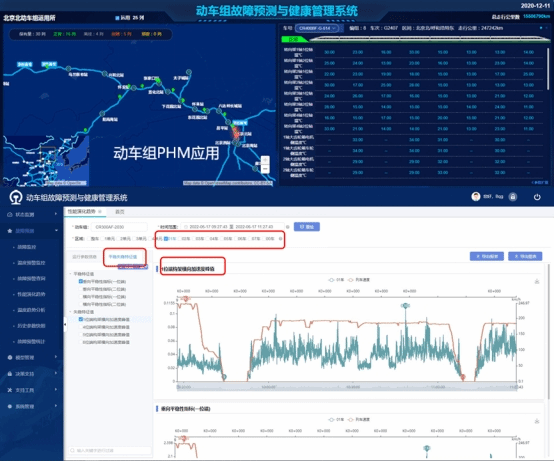The height and width of the screenshot is (461, 554).
Task: Click the first chart's download icon
Action: [x=537, y=281]
